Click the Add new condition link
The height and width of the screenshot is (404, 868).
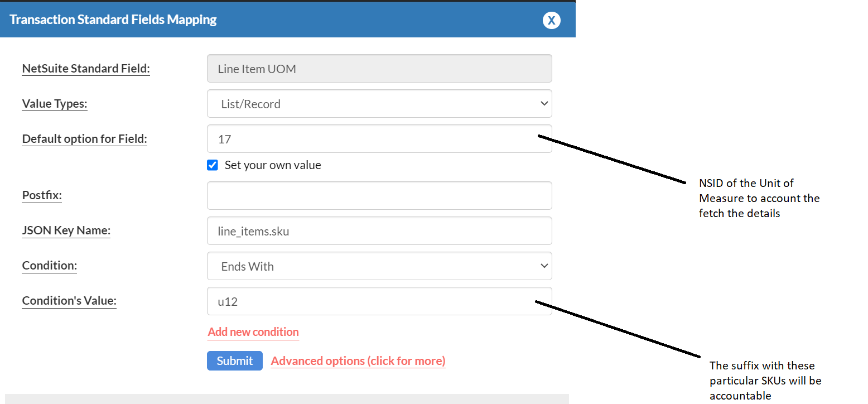click(x=253, y=331)
